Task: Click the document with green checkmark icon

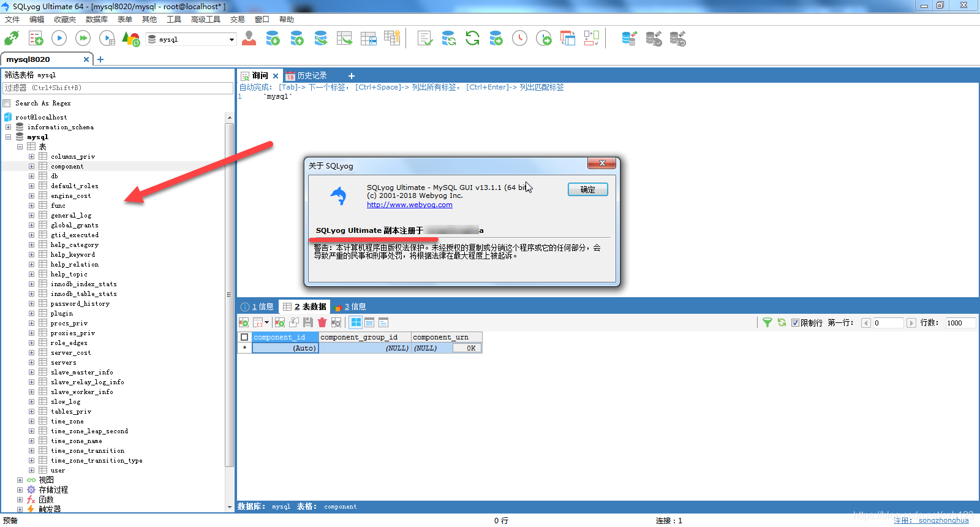Action: (x=424, y=39)
